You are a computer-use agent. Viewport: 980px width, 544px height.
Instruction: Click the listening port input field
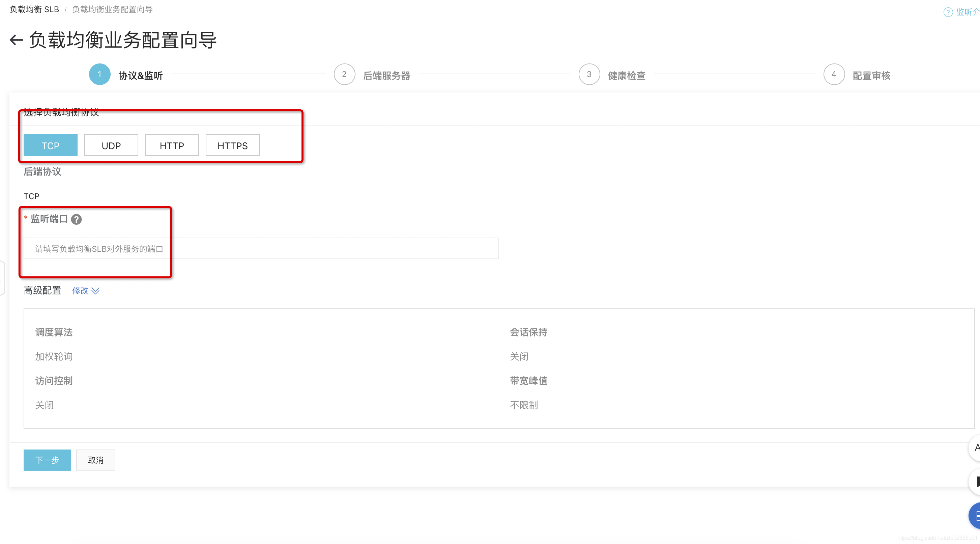point(261,249)
